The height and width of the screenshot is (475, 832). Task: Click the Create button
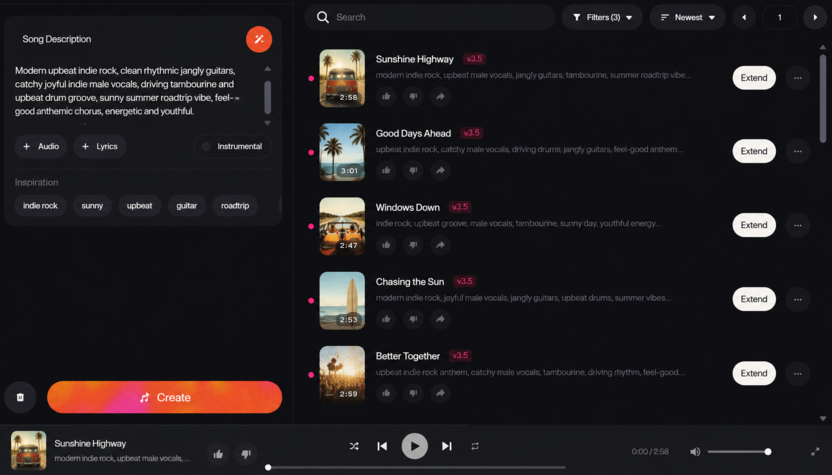[164, 397]
